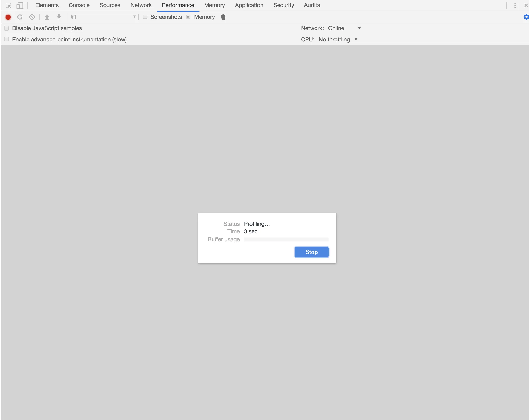
Task: Open DevTools three-dot customize menu
Action: pyautogui.click(x=515, y=5)
